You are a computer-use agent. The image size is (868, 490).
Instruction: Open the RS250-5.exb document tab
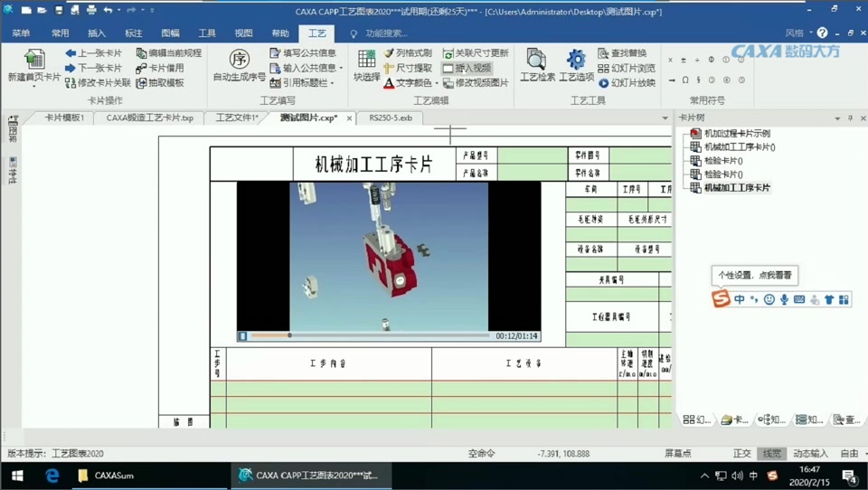[391, 118]
